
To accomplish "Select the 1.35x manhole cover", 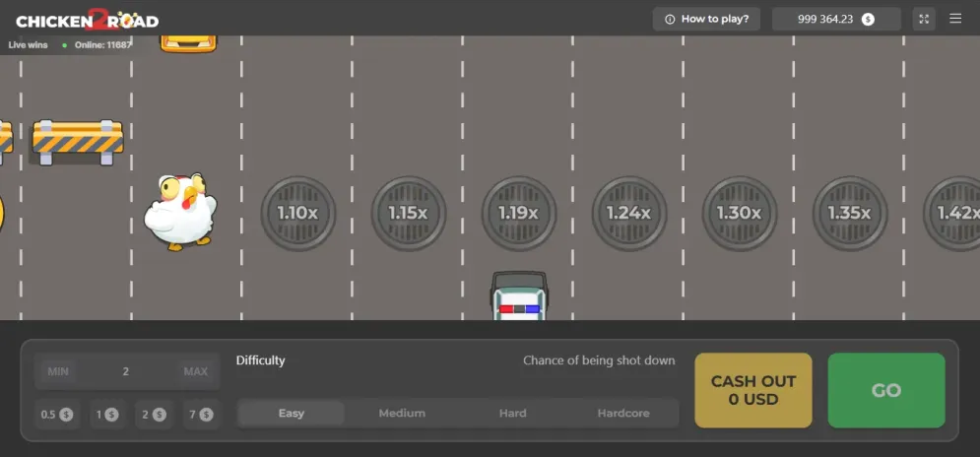I will 850,213.
